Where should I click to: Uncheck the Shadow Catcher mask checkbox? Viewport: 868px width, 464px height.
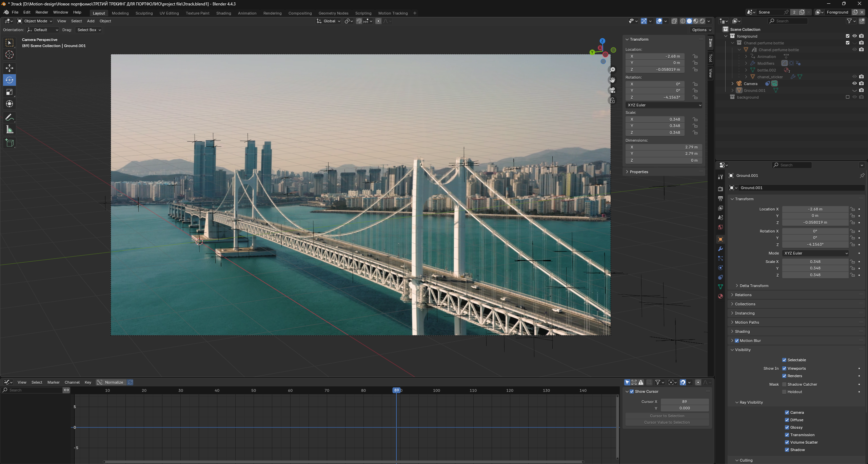click(x=784, y=384)
